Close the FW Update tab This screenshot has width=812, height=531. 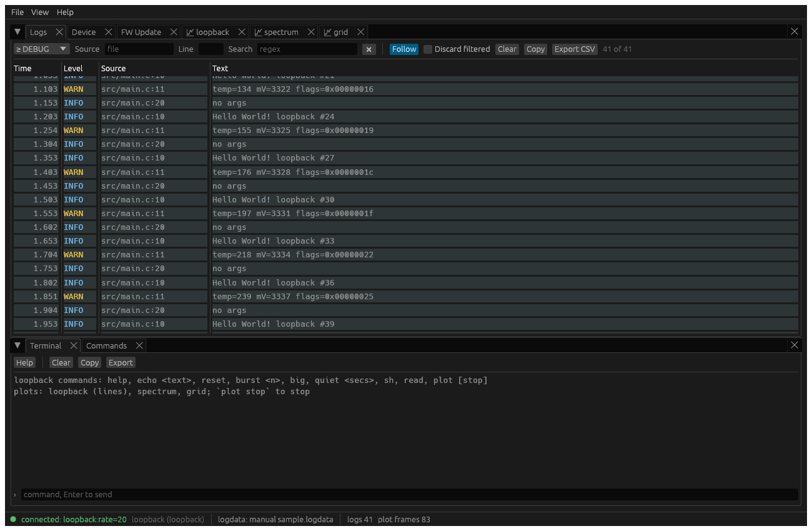[174, 32]
